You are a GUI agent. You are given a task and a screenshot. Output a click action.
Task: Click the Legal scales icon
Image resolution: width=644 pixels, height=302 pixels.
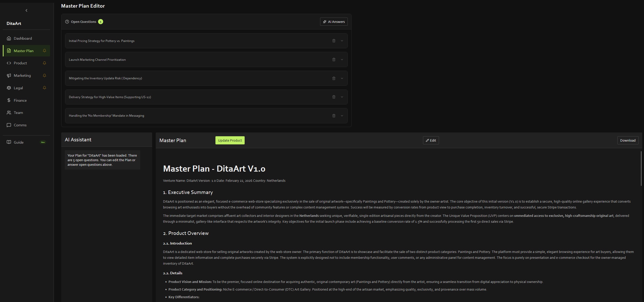pyautogui.click(x=9, y=88)
